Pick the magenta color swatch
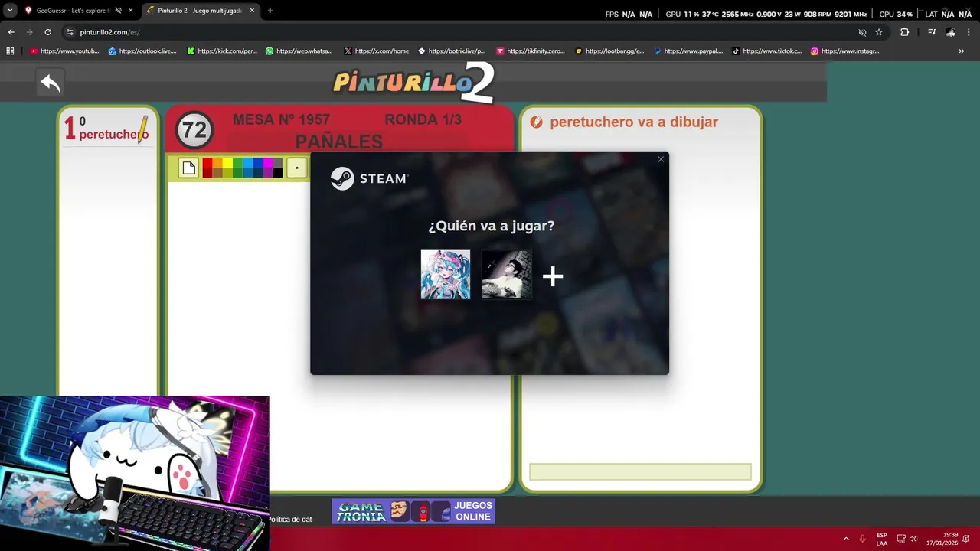This screenshot has height=551, width=980. [x=267, y=163]
